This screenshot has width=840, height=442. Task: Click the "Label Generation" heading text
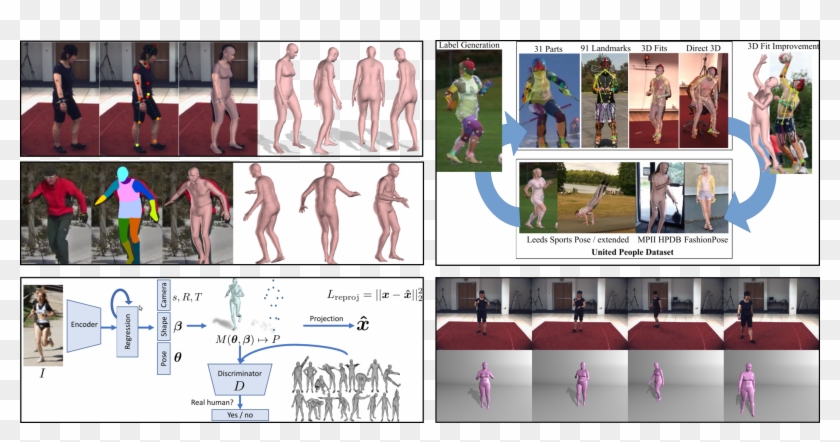point(469,46)
